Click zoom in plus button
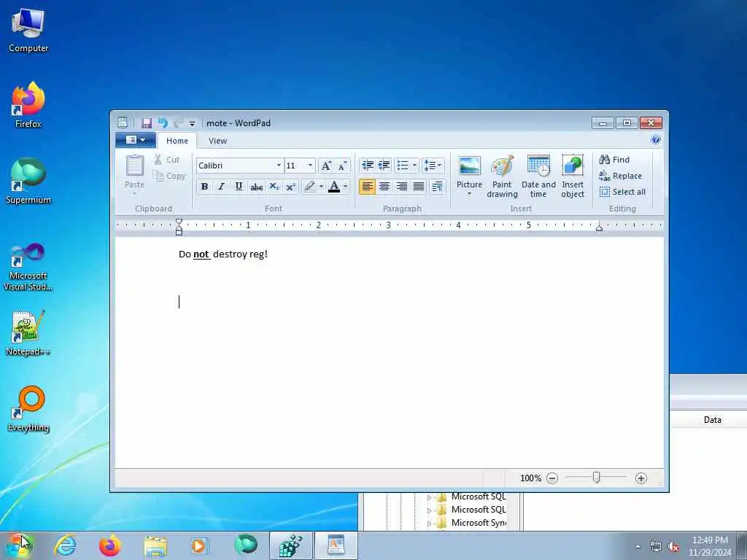 point(641,478)
